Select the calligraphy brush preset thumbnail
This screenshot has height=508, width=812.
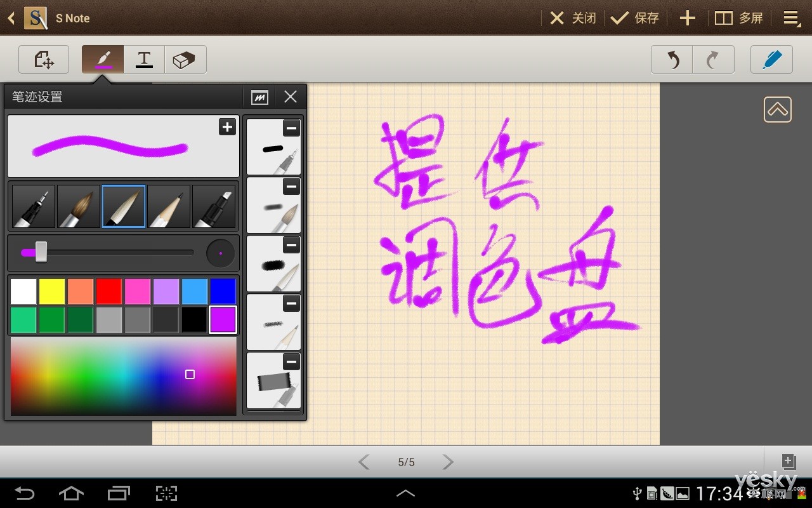(x=273, y=264)
